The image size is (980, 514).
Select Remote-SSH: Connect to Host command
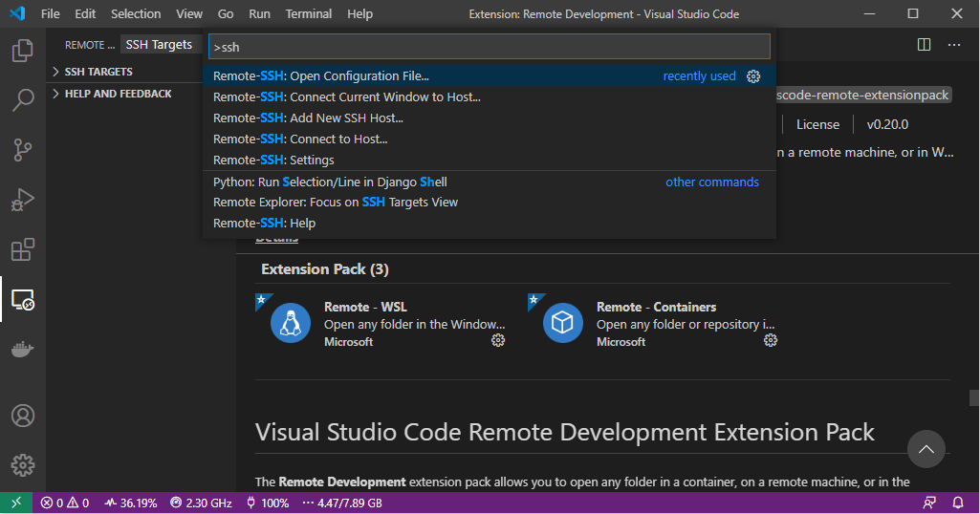click(489, 139)
